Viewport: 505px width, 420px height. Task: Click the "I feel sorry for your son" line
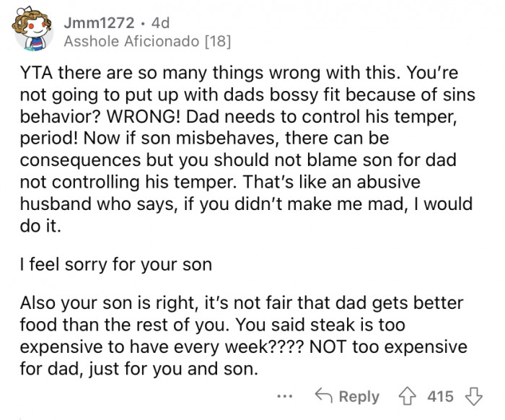[x=115, y=264]
